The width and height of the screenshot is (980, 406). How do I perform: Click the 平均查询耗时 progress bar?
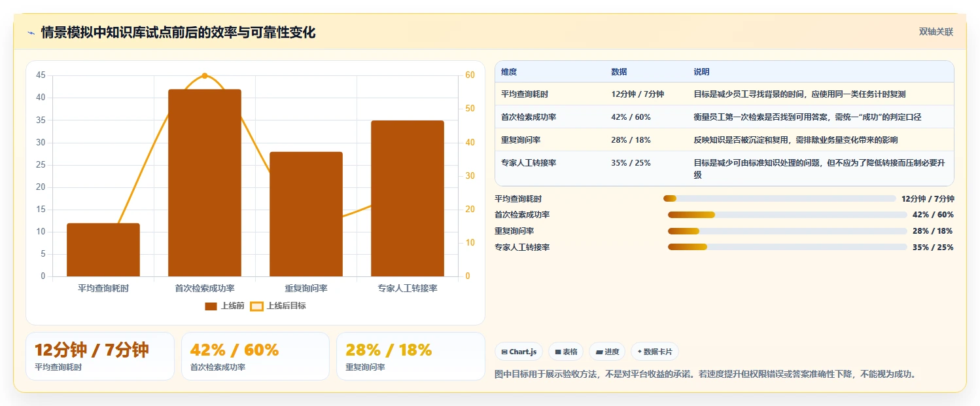pos(779,198)
